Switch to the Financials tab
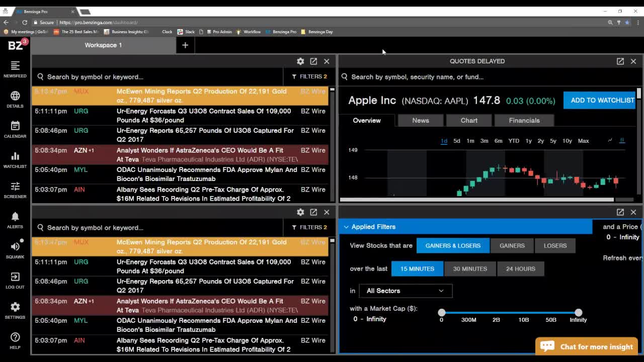Screen dimensions: 644x362 tap(524, 120)
